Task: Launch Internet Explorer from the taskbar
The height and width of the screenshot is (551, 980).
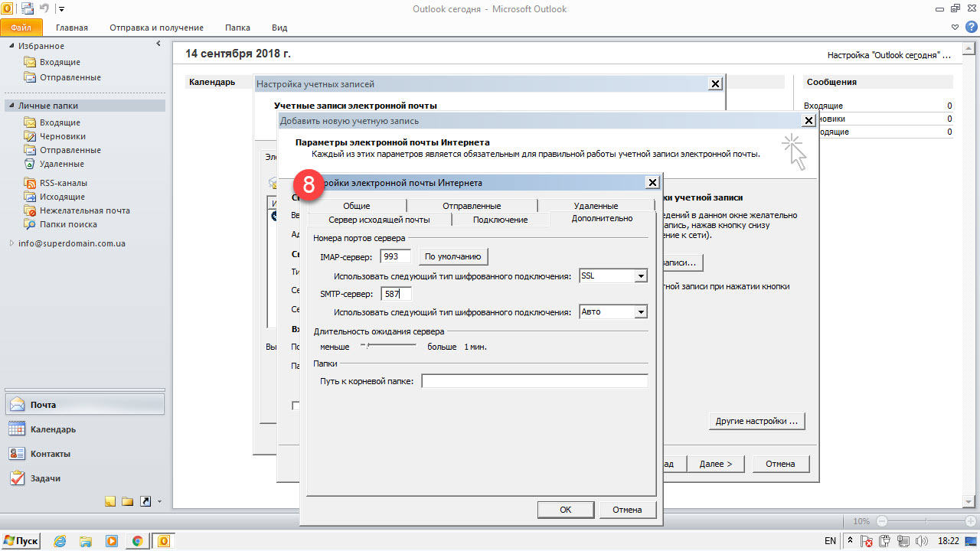Action: point(60,541)
